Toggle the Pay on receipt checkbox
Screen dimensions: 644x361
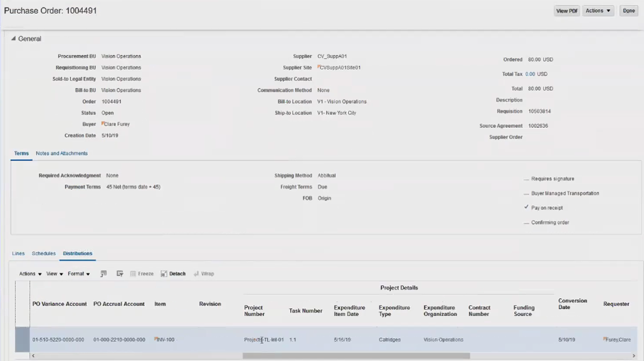[527, 207]
